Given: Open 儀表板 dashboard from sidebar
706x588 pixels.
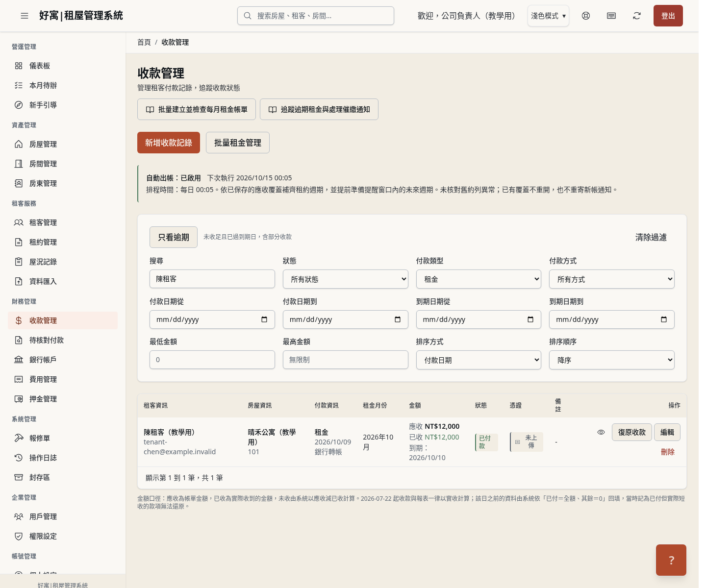Looking at the screenshot, I should [x=63, y=66].
